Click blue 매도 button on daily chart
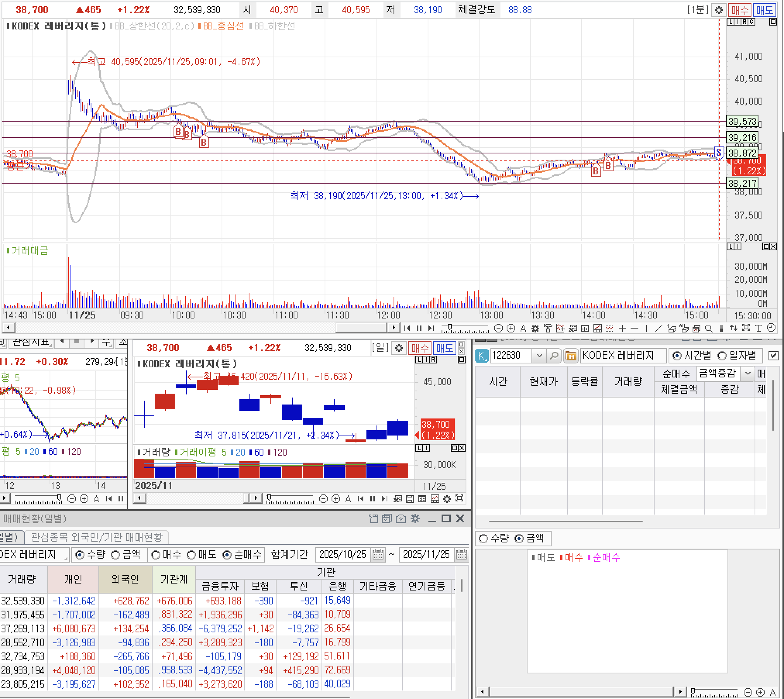784x699 pixels. (x=444, y=348)
